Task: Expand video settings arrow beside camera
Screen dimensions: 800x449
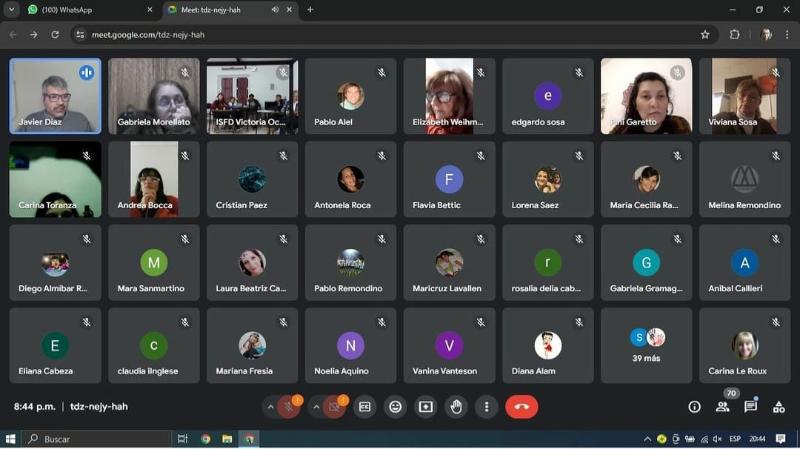Action: (x=316, y=407)
